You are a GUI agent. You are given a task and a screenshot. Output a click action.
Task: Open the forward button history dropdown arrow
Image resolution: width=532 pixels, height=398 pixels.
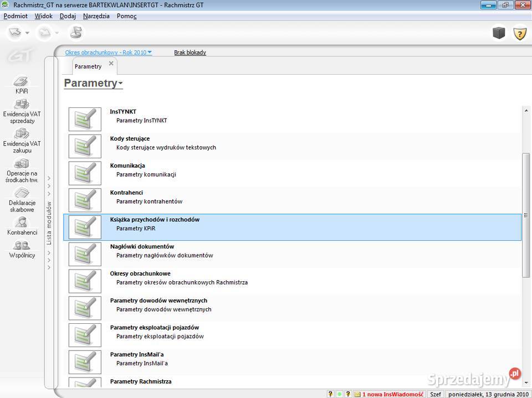click(x=57, y=33)
